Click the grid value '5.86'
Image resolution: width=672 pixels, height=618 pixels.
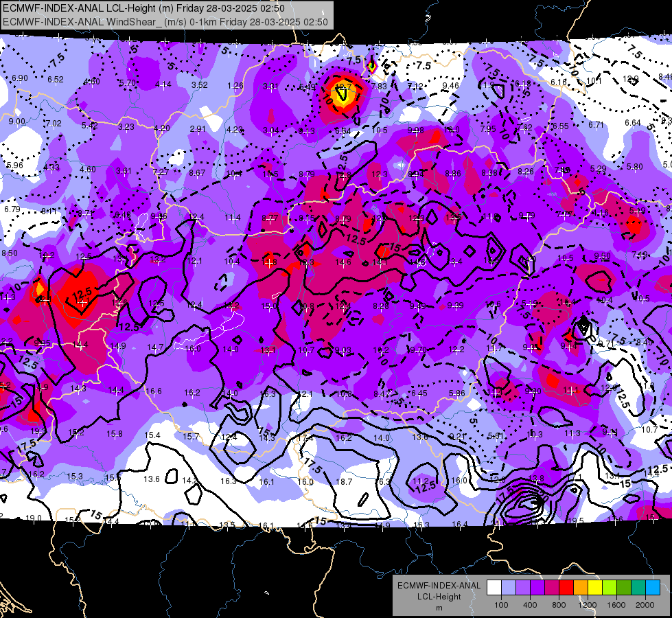click(457, 393)
